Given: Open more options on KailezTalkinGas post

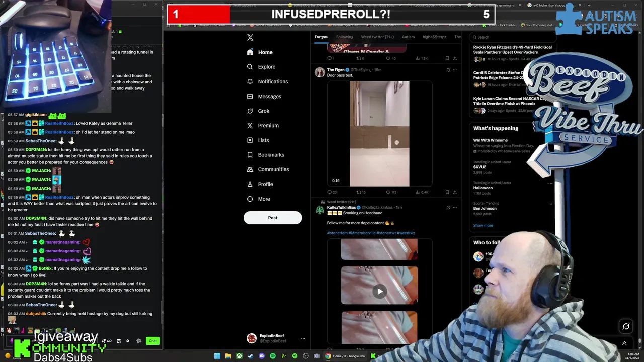Looking at the screenshot, I should click(x=455, y=207).
